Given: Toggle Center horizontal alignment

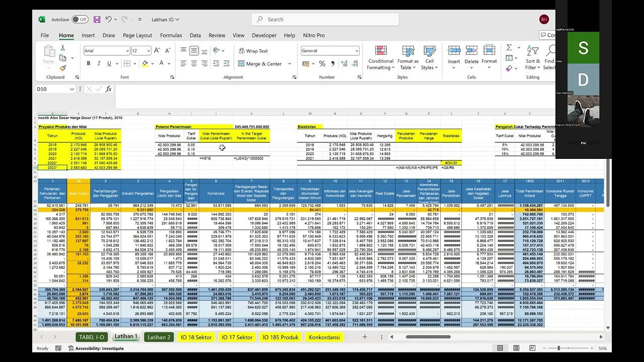Looking at the screenshot, I should [194, 63].
